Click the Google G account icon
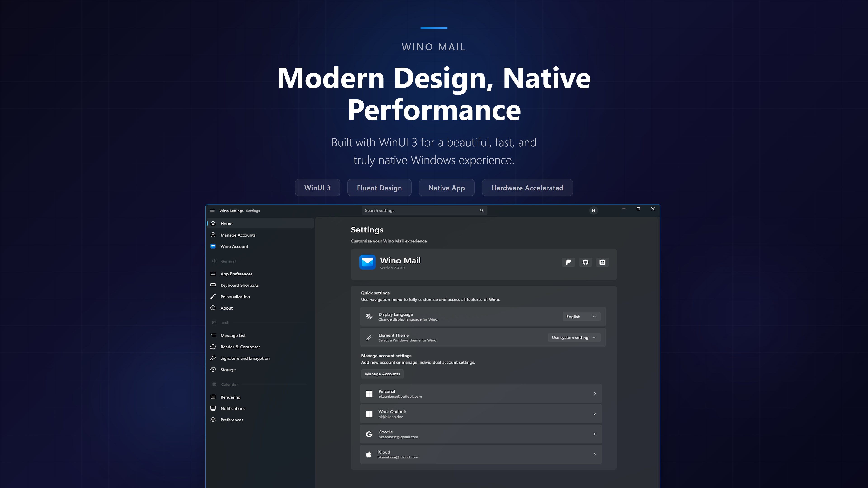Image resolution: width=868 pixels, height=488 pixels. pyautogui.click(x=369, y=434)
